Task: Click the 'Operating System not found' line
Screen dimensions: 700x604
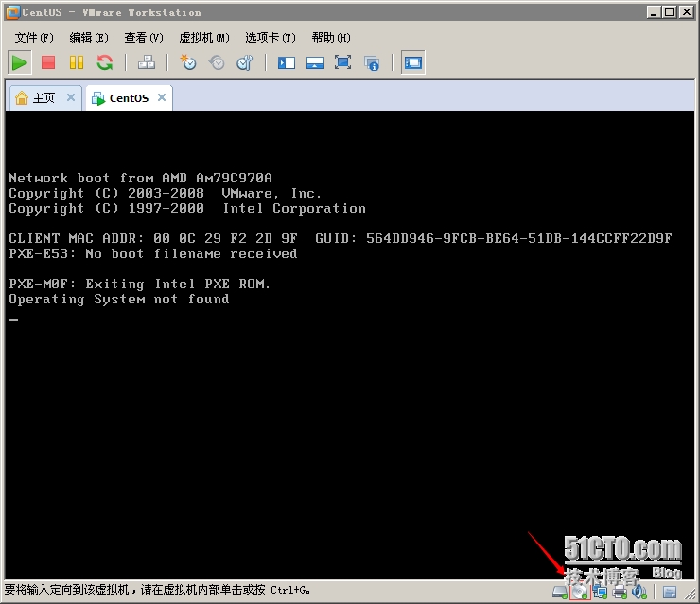Action: (x=119, y=299)
